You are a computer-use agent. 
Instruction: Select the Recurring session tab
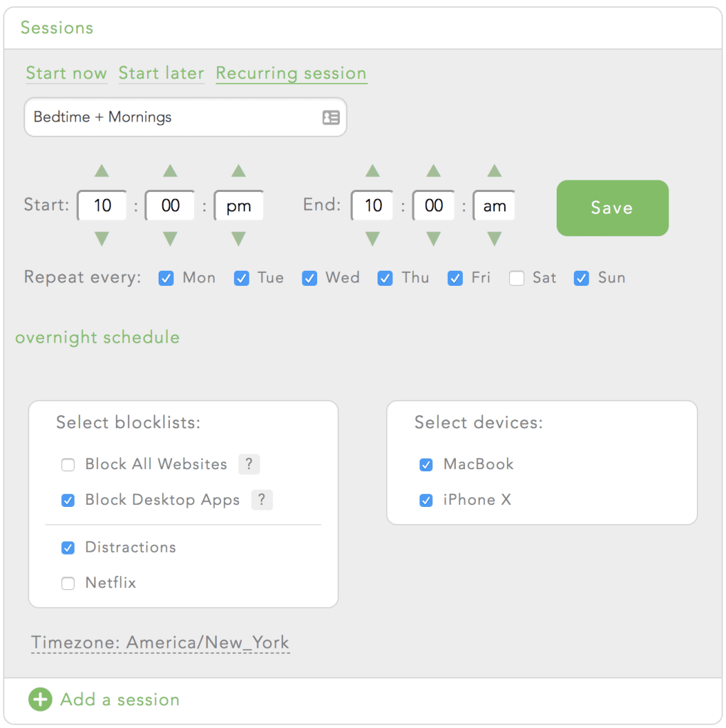point(292,73)
